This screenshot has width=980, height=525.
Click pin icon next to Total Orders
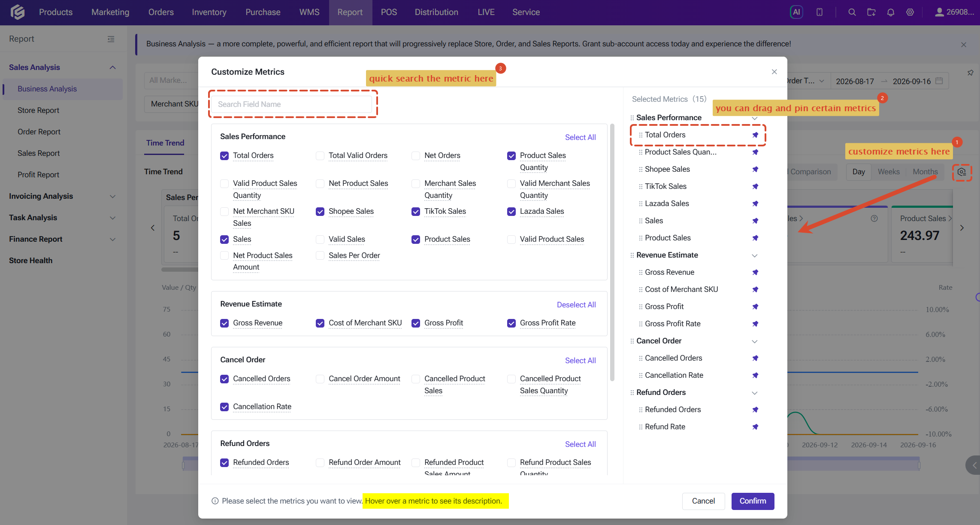[755, 135]
